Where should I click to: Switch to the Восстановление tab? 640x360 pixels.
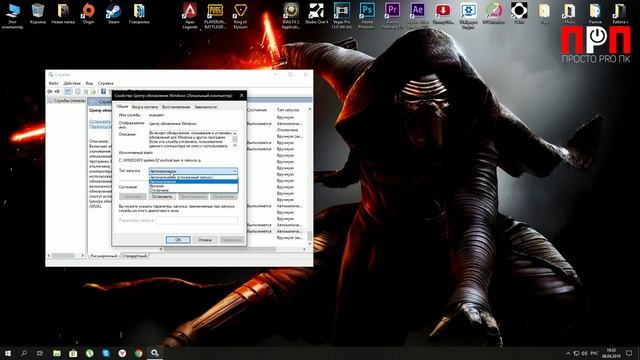(176, 107)
